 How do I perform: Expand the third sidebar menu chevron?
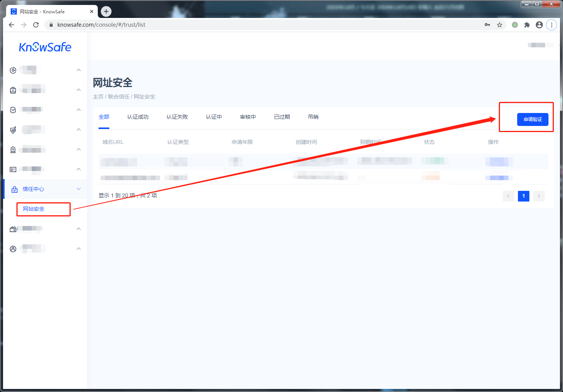79,110
